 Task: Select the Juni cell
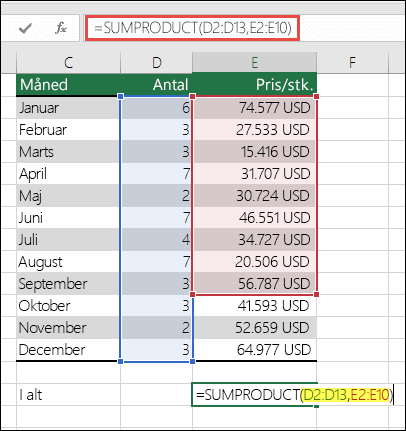click(x=68, y=218)
